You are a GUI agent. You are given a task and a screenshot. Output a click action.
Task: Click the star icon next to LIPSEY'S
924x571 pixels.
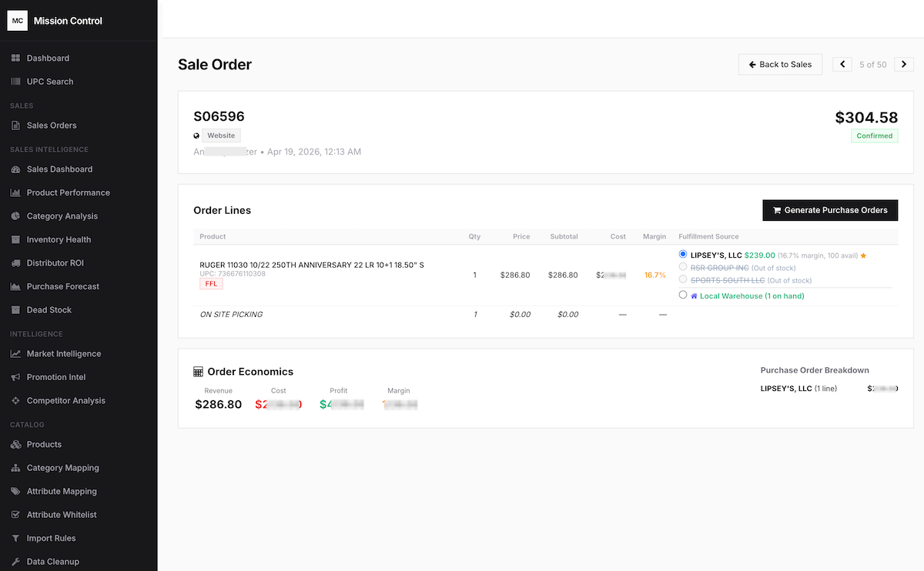863,255
